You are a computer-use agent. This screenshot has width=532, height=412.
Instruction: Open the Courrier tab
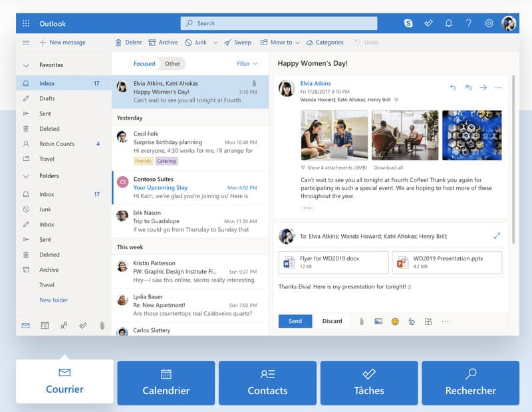point(65,381)
